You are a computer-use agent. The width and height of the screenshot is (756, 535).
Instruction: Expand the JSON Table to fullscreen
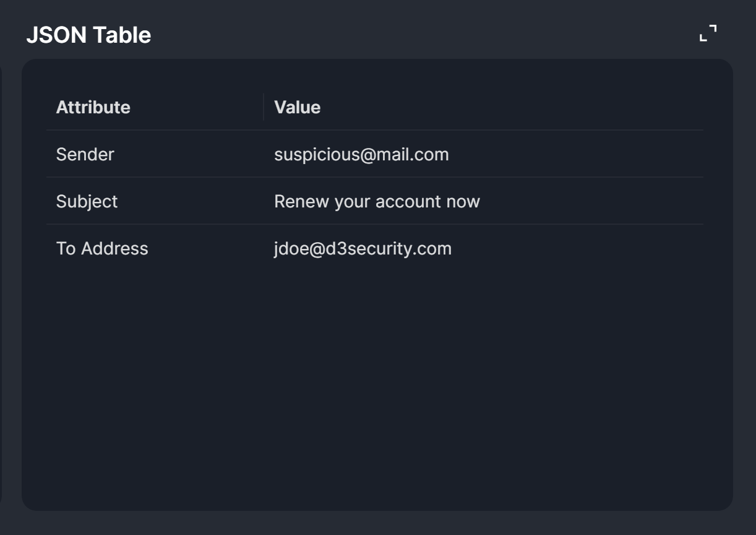[708, 33]
